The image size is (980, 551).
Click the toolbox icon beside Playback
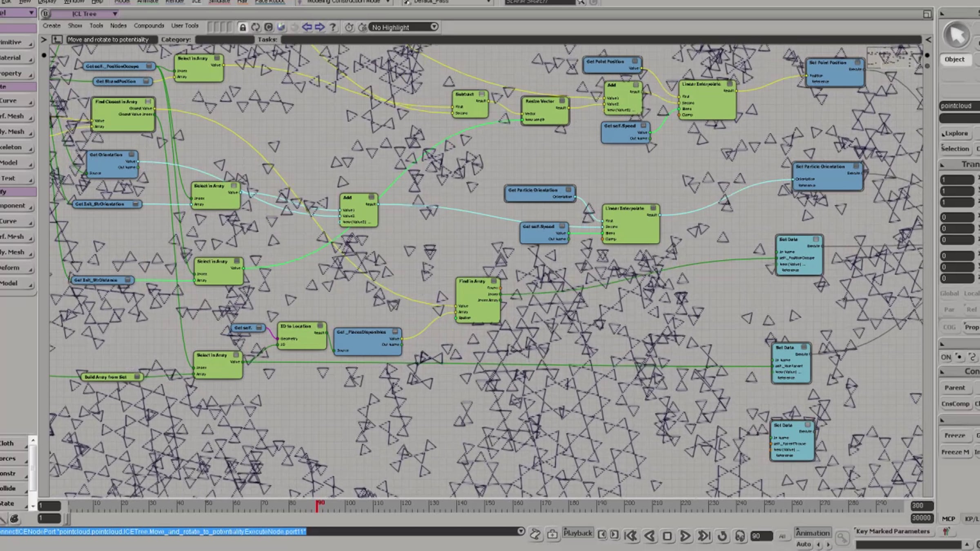click(x=552, y=534)
